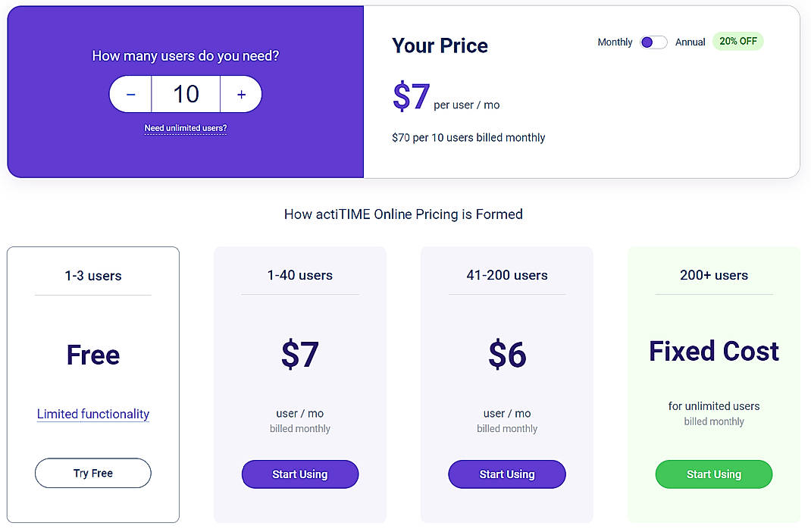Click the minus icon to decrease users
811x532 pixels.
pos(130,94)
